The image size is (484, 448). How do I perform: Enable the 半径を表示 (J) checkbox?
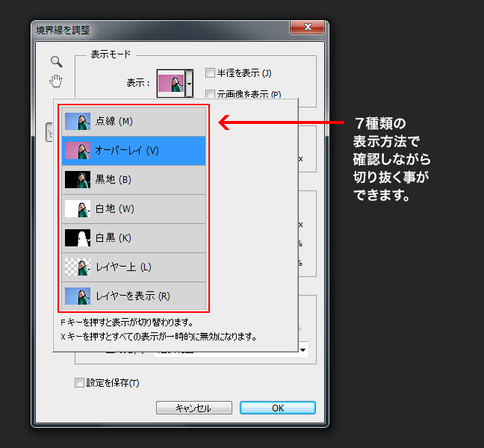[x=210, y=73]
